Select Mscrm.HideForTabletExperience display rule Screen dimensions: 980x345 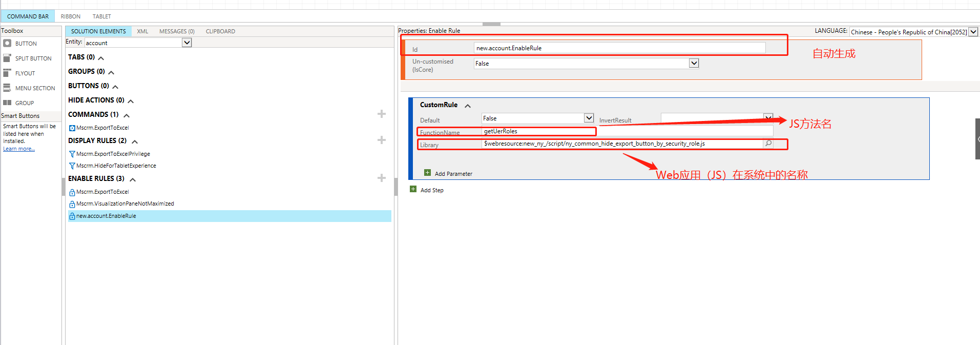pyautogui.click(x=116, y=166)
